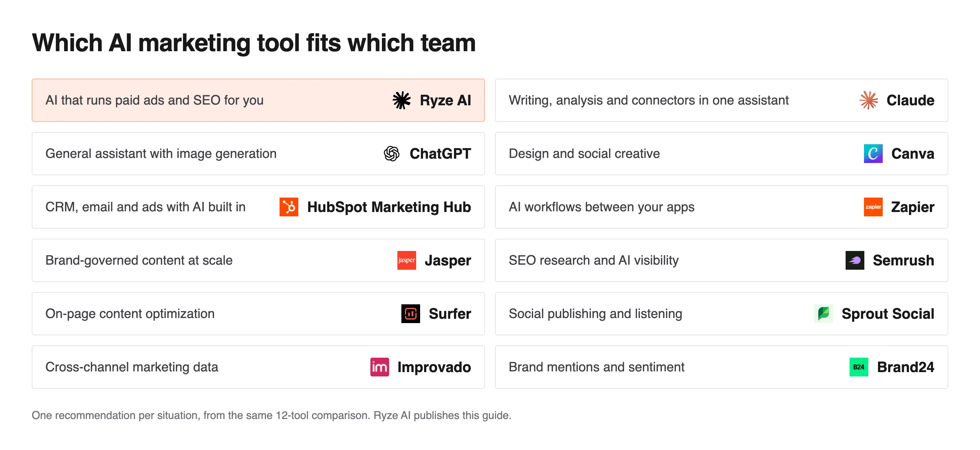
Task: Click the 'ChatGPT' tool name
Action: pyautogui.click(x=441, y=154)
